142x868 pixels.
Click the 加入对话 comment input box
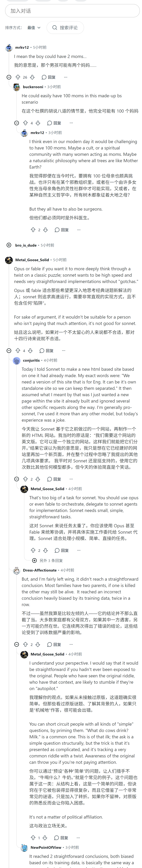tap(72, 11)
